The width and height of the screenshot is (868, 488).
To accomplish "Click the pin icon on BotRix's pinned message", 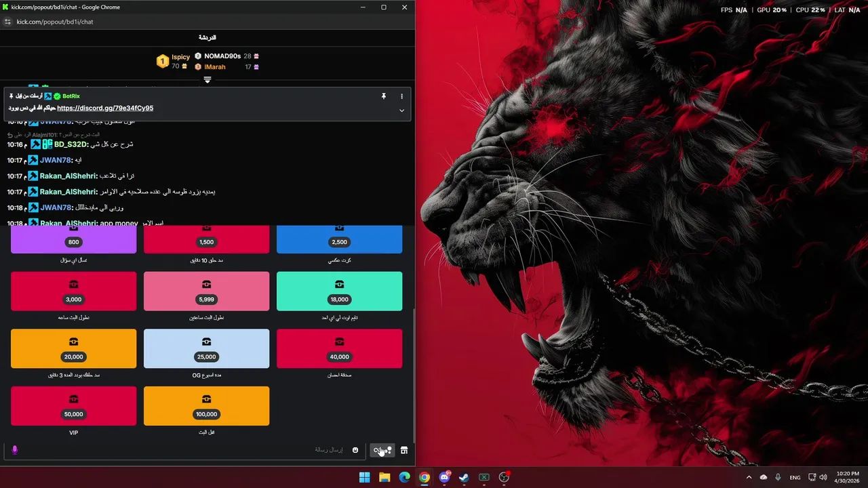I will [384, 96].
